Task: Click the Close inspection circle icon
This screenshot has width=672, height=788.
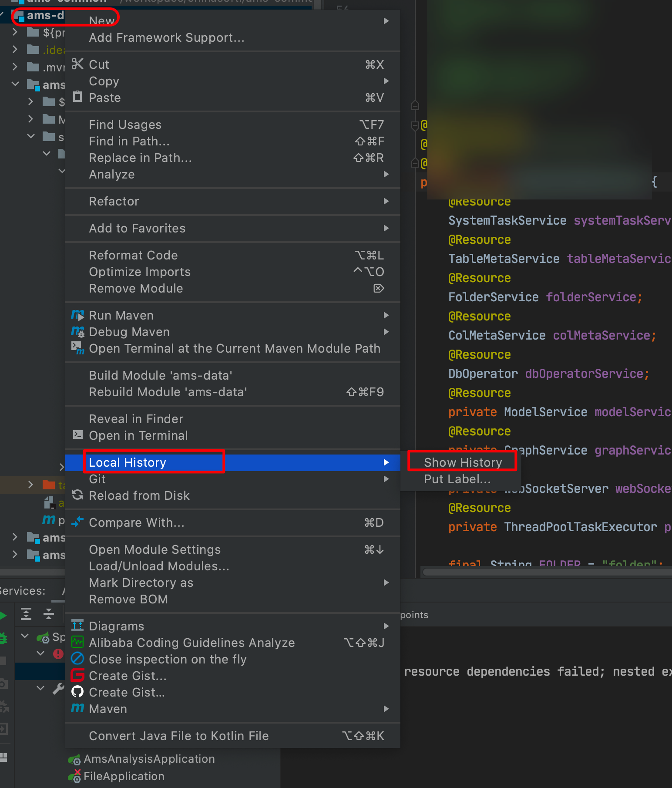Action: point(77,658)
